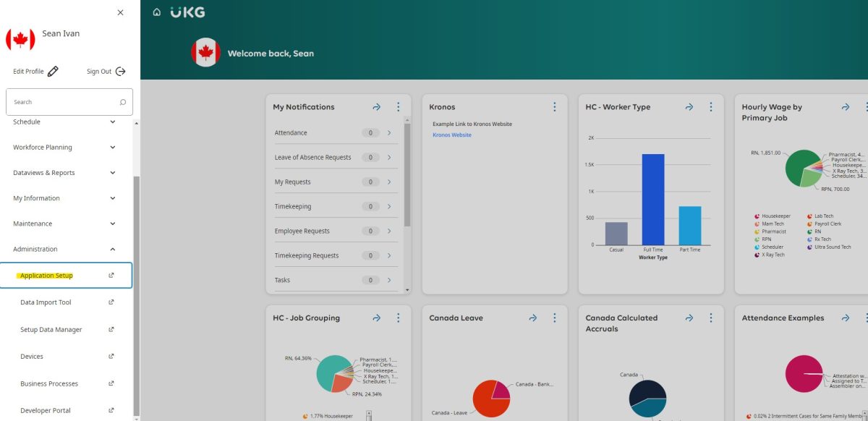The width and height of the screenshot is (868, 421).
Task: Collapse the Administration section
Action: click(113, 248)
